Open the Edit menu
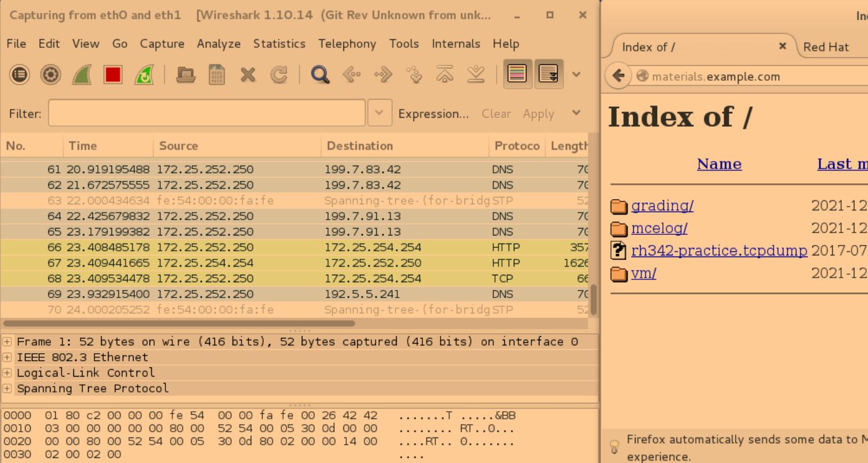 [49, 44]
